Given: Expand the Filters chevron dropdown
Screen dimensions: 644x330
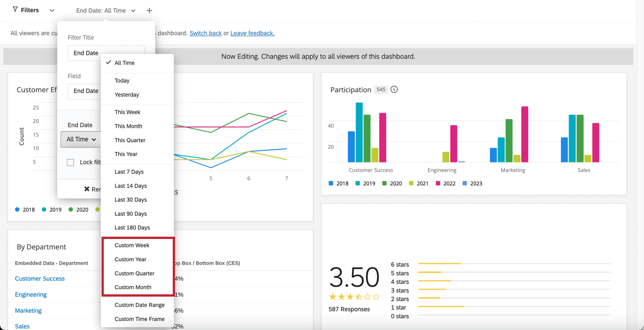Looking at the screenshot, I should [x=52, y=10].
